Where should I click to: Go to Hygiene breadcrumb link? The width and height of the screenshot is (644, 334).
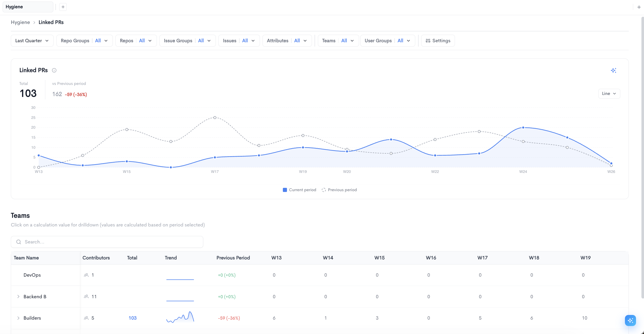pyautogui.click(x=20, y=22)
